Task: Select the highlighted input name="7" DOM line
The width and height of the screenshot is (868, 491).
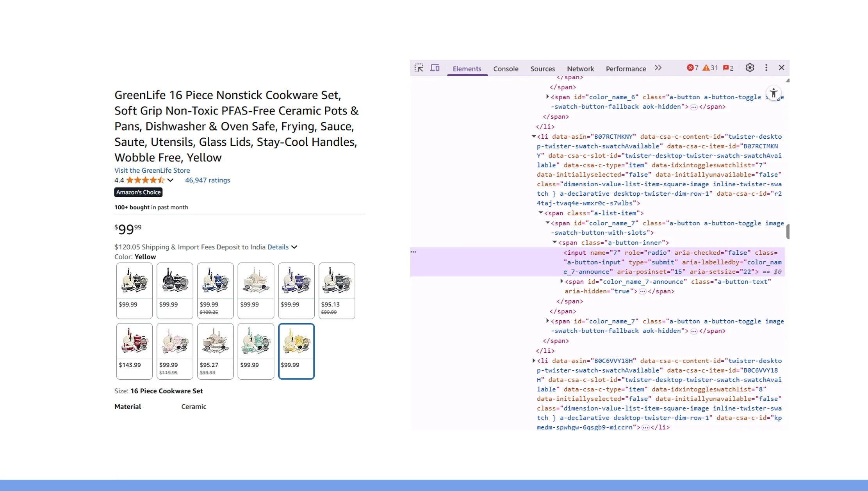Action: 597,262
